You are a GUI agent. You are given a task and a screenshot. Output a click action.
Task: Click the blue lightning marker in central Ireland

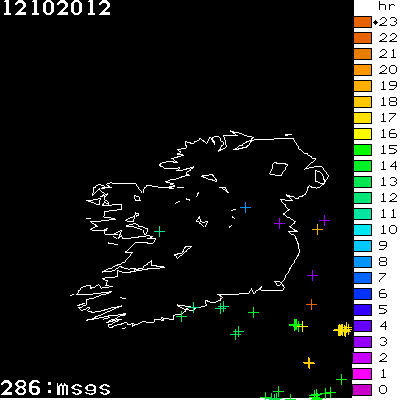[245, 208]
